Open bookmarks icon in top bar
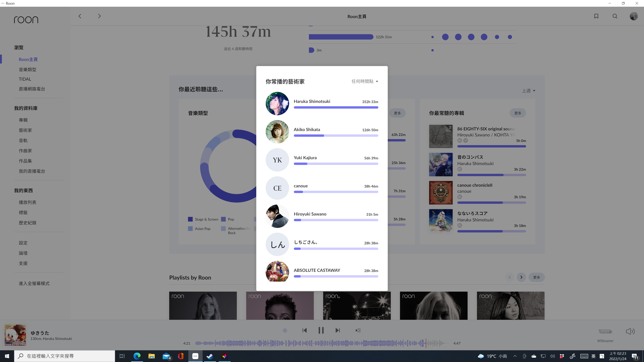The image size is (644, 362). [x=596, y=16]
